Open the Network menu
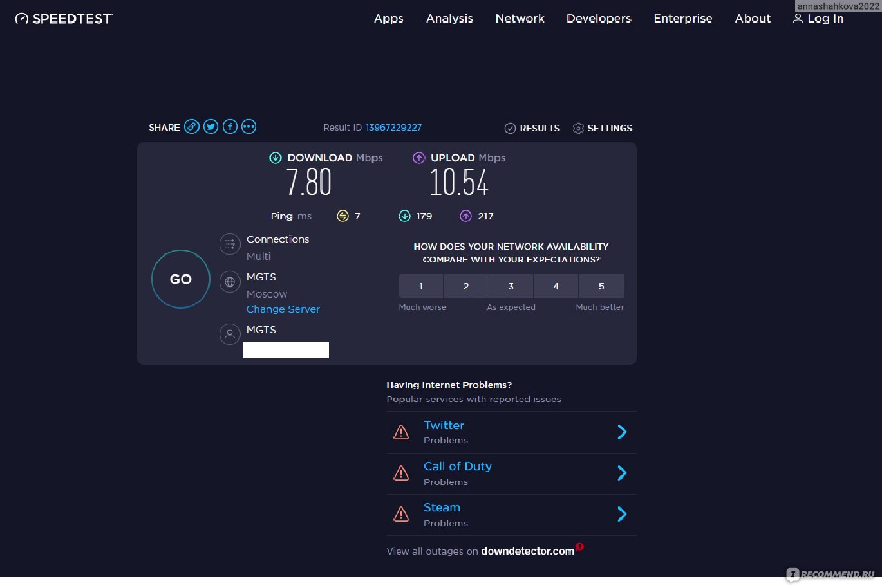882x588 pixels. click(520, 19)
